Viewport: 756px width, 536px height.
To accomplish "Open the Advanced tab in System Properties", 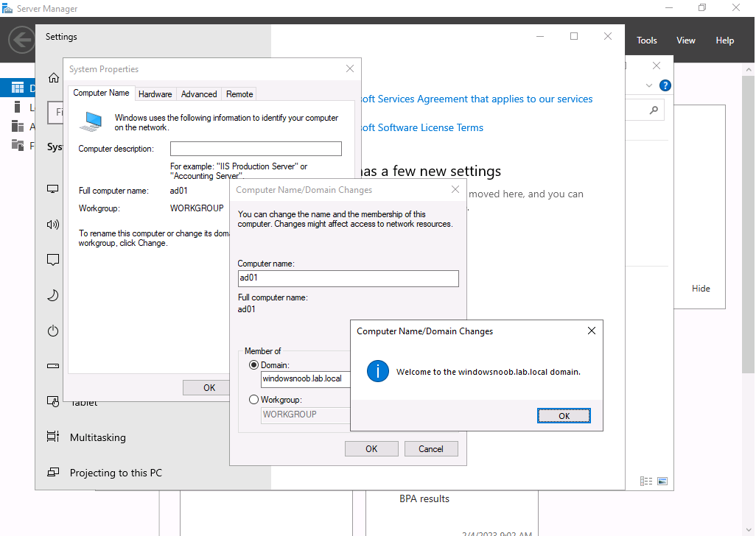I will point(199,94).
